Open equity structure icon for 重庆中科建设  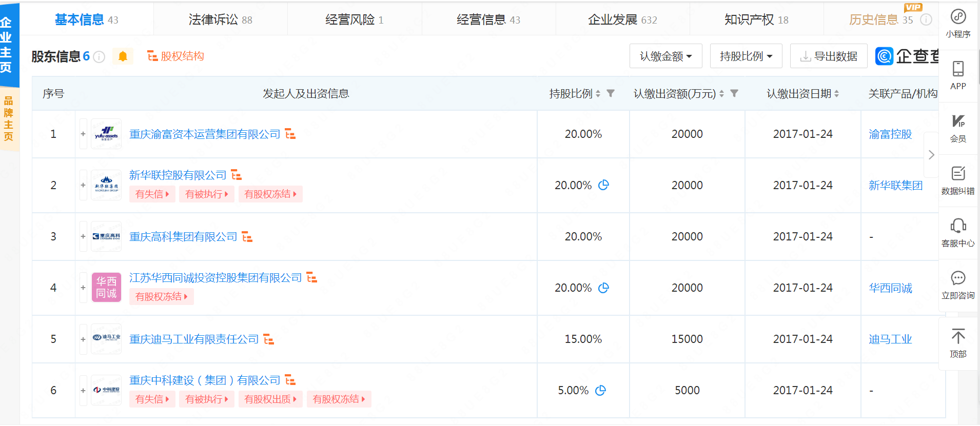click(x=290, y=380)
